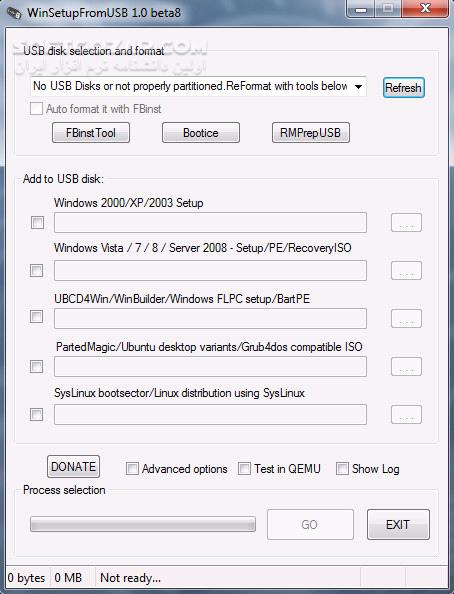The height and width of the screenshot is (594, 454).
Task: Open the FBinstTool utility
Action: click(91, 133)
